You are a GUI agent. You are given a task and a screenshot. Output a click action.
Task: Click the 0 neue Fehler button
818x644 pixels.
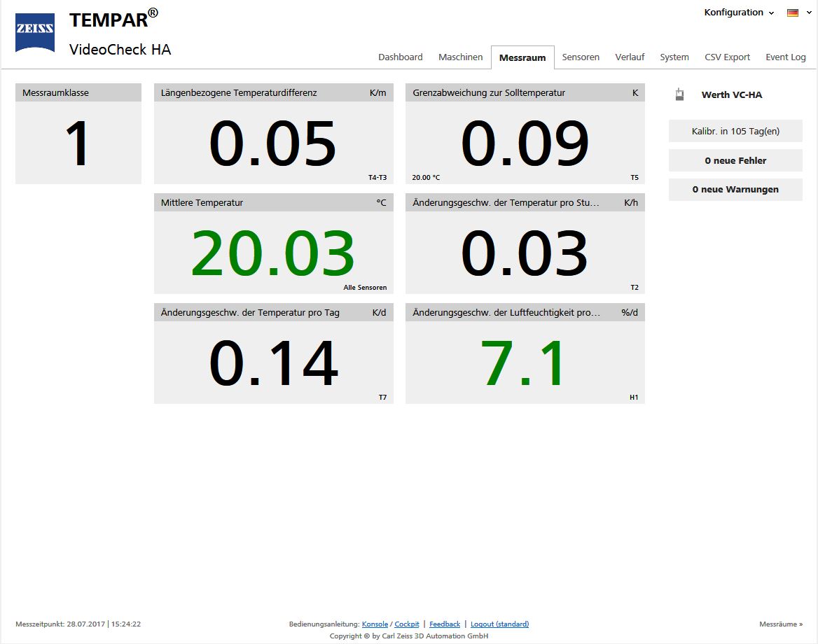coord(735,160)
